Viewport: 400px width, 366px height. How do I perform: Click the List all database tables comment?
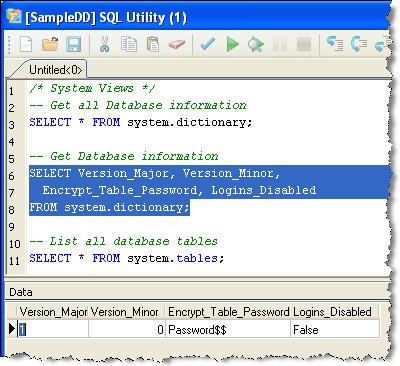pyautogui.click(x=123, y=241)
